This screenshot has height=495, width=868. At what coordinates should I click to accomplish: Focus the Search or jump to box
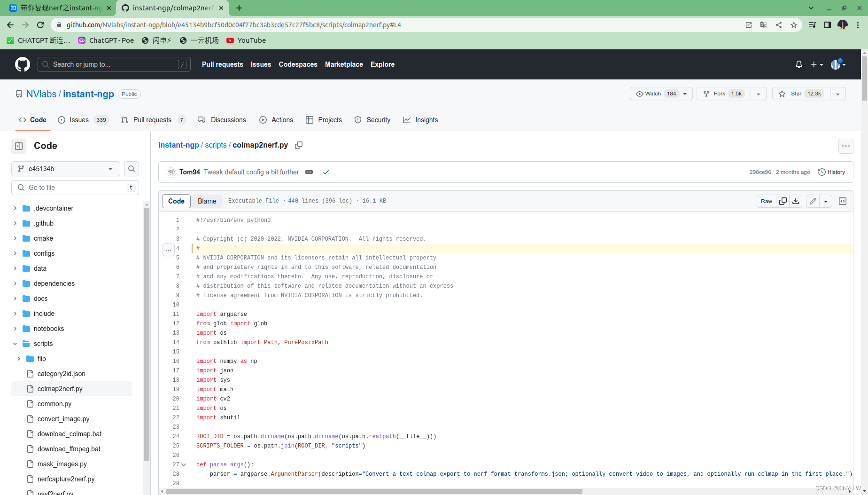point(114,64)
